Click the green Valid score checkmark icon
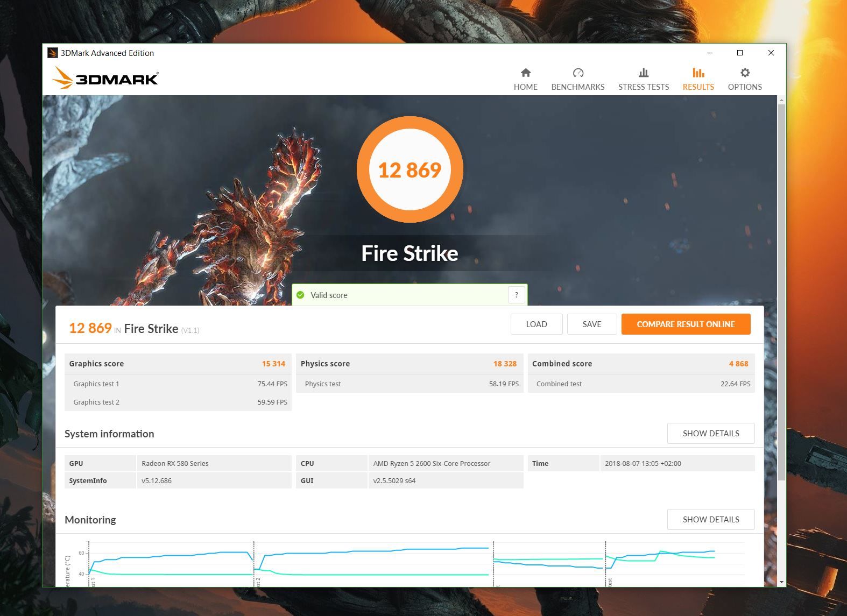847x616 pixels. pyautogui.click(x=300, y=295)
